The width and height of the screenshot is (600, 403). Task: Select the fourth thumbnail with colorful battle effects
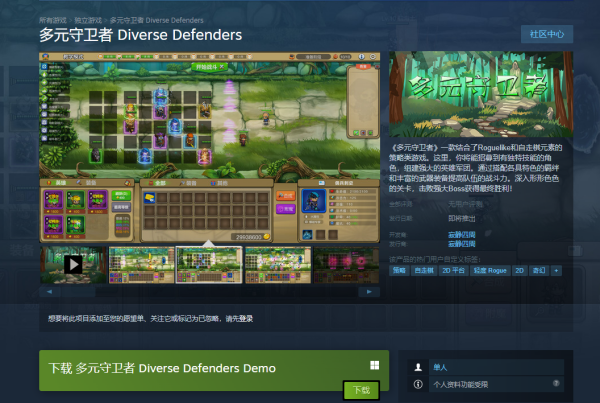click(x=278, y=265)
